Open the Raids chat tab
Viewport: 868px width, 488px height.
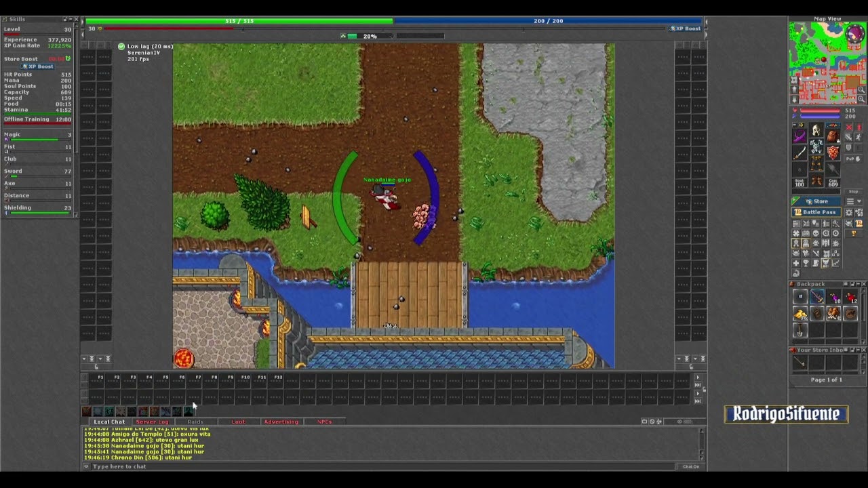[x=195, y=422]
